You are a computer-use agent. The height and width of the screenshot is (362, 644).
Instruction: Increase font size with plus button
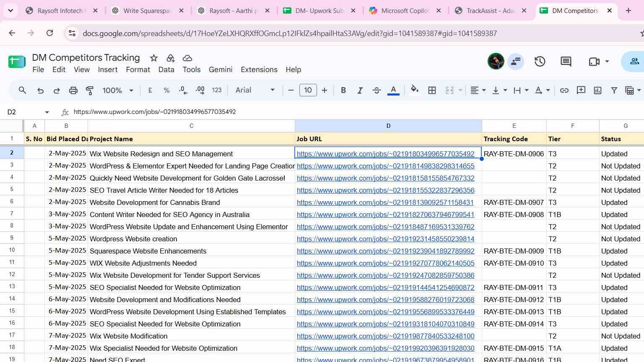(x=324, y=90)
